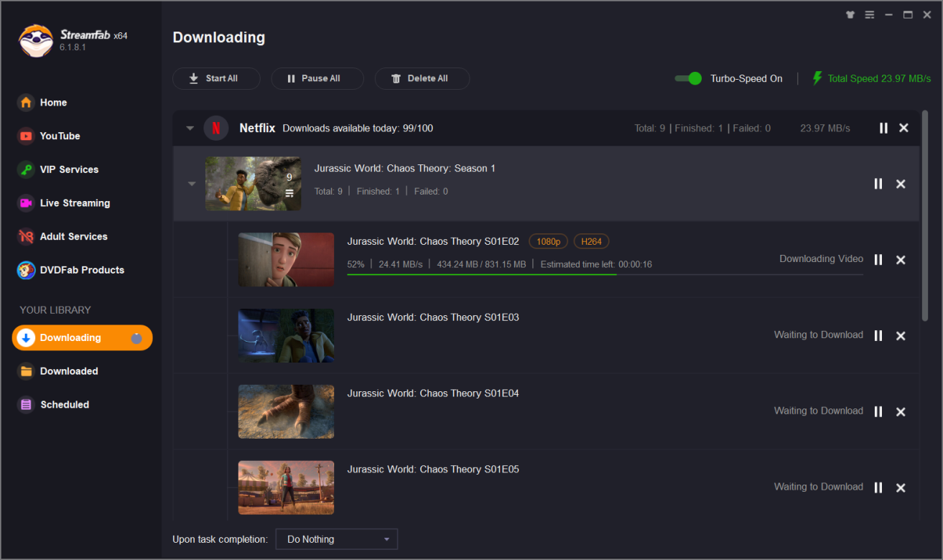
Task: Cancel the S01E02 download
Action: [x=901, y=260]
